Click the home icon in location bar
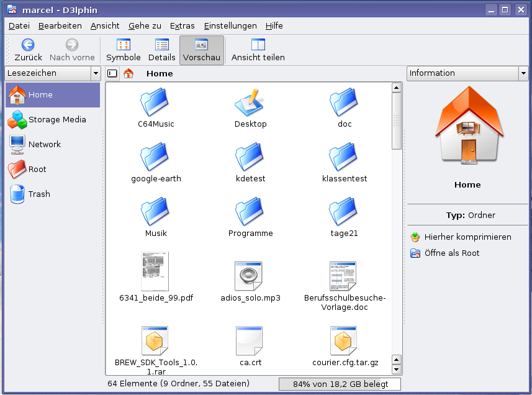Viewport: 532px width, 395px height. (128, 73)
